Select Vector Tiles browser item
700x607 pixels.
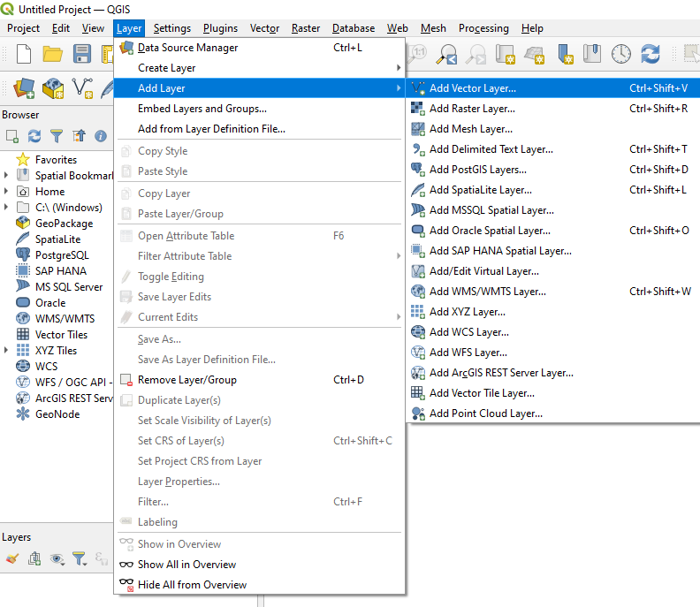click(x=61, y=335)
